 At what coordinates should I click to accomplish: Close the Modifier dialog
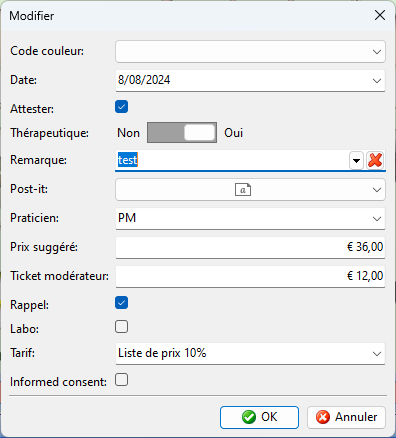coord(380,15)
